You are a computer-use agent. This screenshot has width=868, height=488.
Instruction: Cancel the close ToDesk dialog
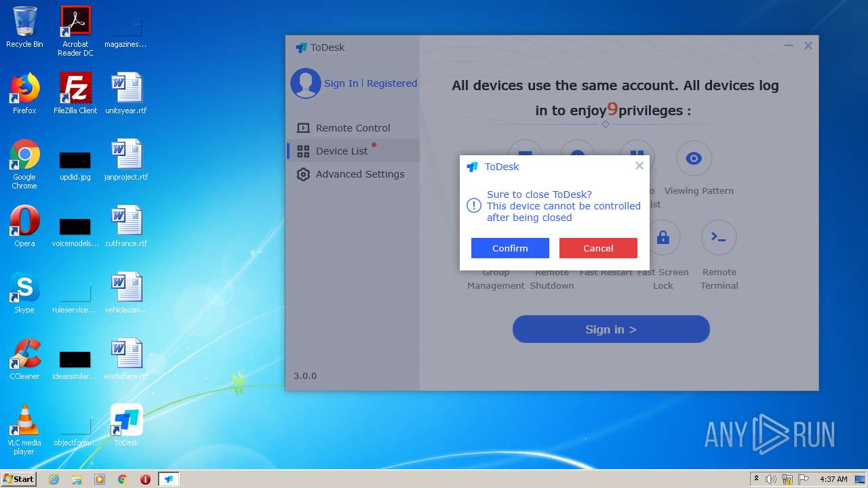point(598,248)
